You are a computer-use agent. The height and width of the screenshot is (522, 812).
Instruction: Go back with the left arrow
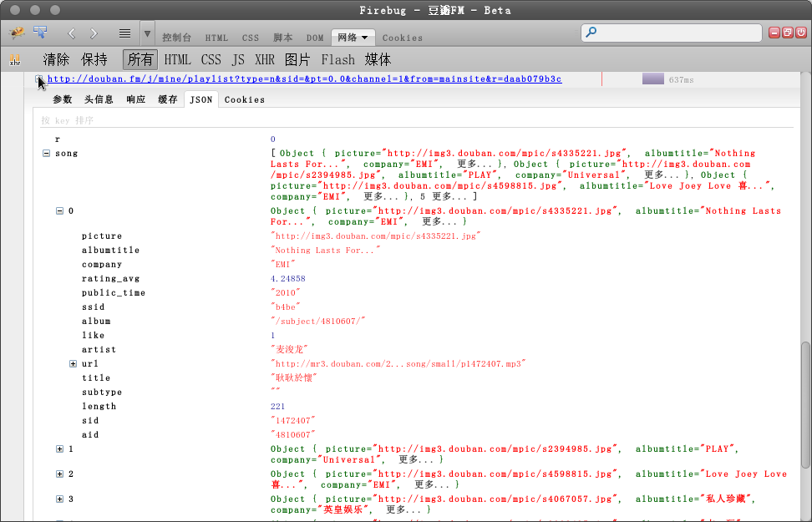pyautogui.click(x=72, y=33)
